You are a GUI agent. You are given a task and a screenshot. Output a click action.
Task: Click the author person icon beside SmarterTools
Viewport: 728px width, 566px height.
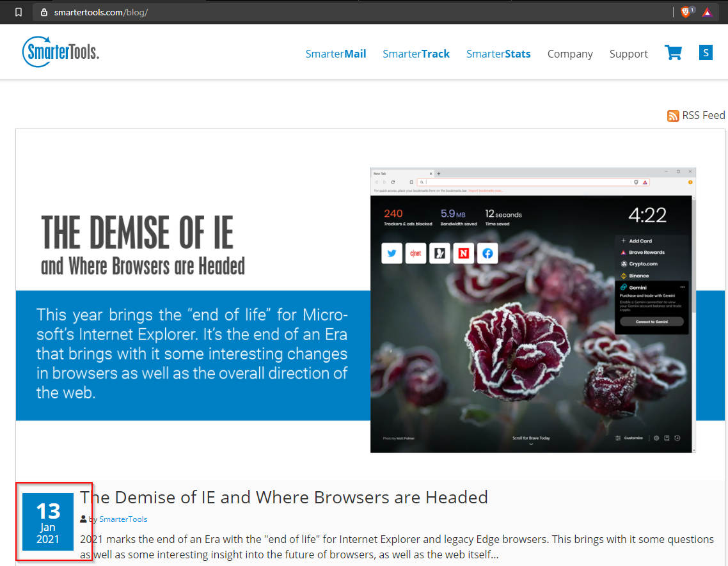(84, 519)
